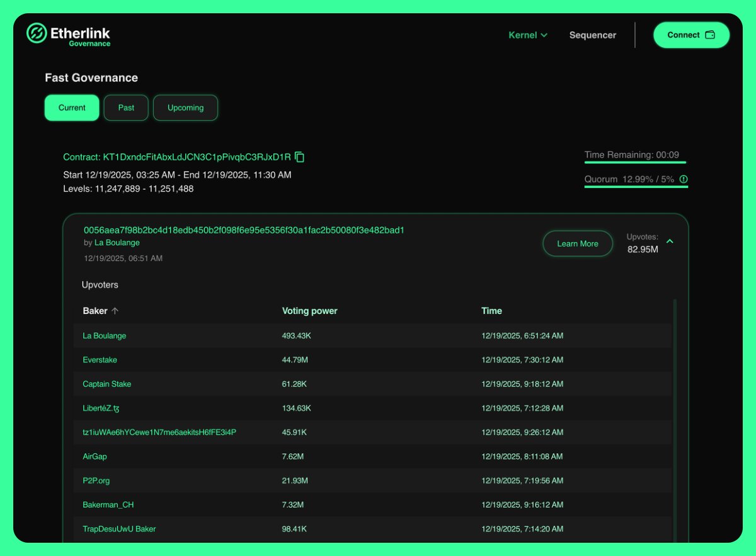Screen dimensions: 756x556
Task: Click the LibertéZ.tz baker name
Action: (x=101, y=408)
